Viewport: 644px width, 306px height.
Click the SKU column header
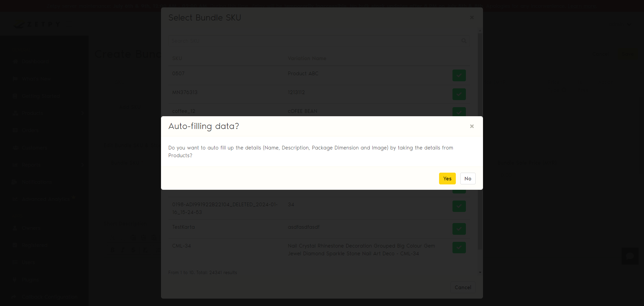(x=177, y=58)
